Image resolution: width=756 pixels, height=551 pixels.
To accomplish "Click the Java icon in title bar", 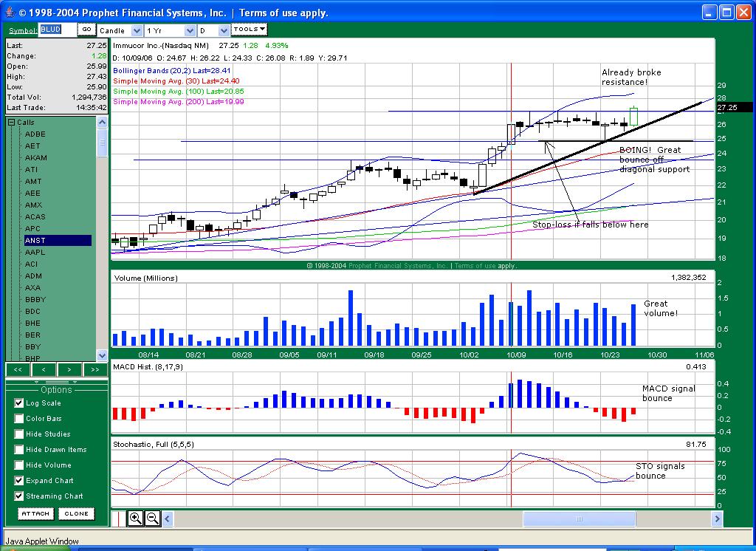I will coord(9,12).
